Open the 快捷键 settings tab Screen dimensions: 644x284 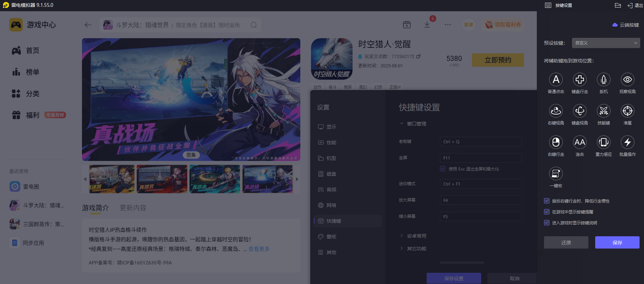pos(348,221)
